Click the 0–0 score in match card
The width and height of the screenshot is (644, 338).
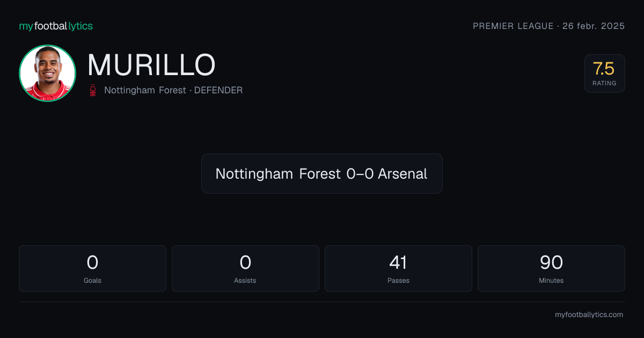(360, 174)
